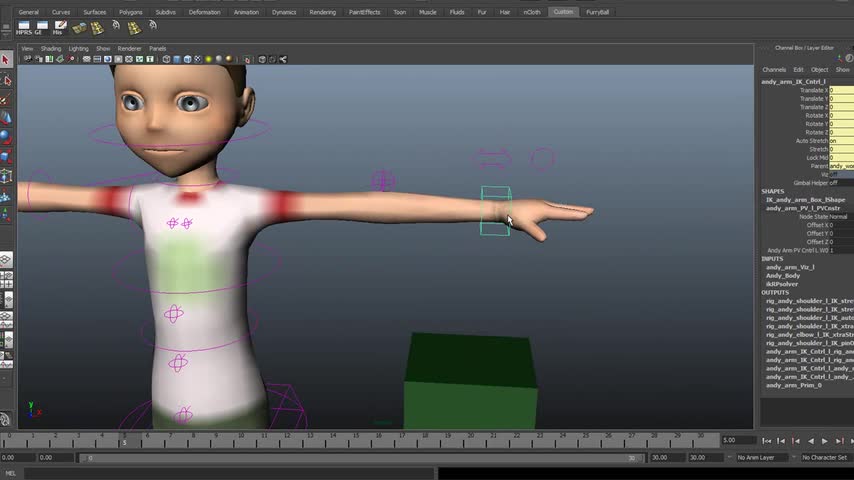The height and width of the screenshot is (480, 854).
Task: Open the Shading panel menu
Action: coord(51,48)
